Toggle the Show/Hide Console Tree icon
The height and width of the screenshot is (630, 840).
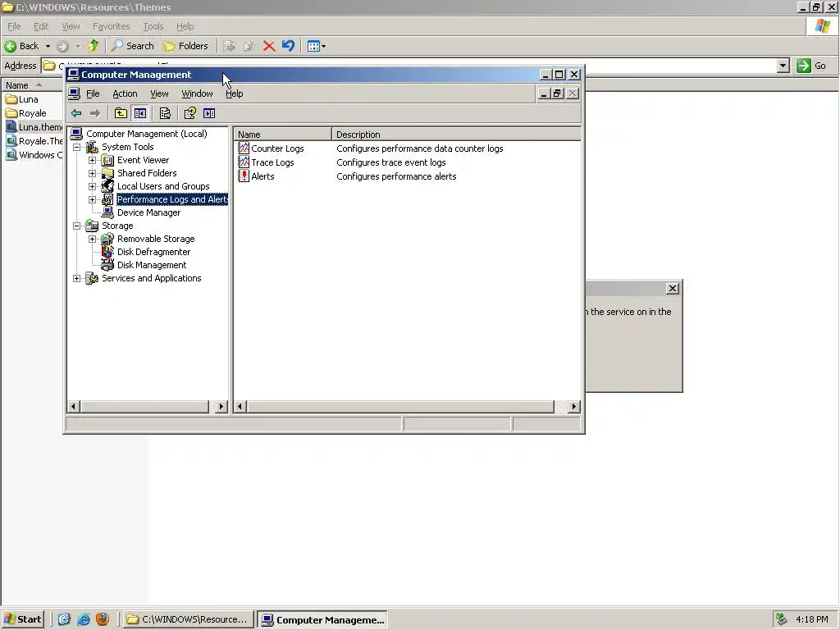(139, 113)
